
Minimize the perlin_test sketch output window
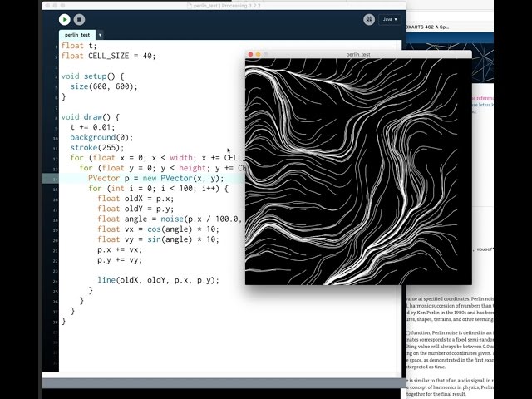coord(259,54)
